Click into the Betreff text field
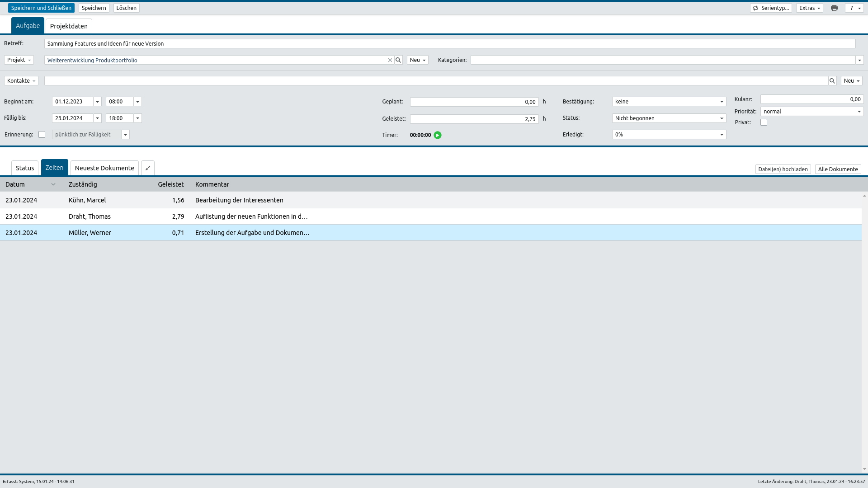The height and width of the screenshot is (488, 868). coord(450,44)
